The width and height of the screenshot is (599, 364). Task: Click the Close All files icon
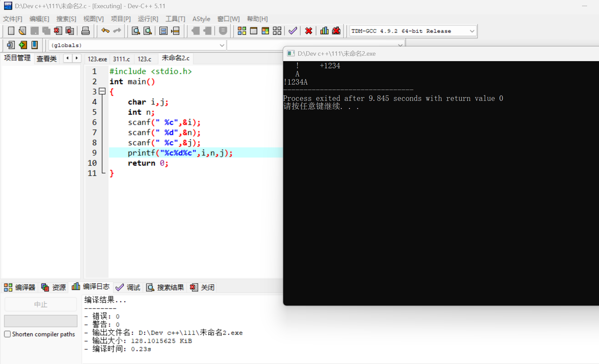[x=70, y=31]
